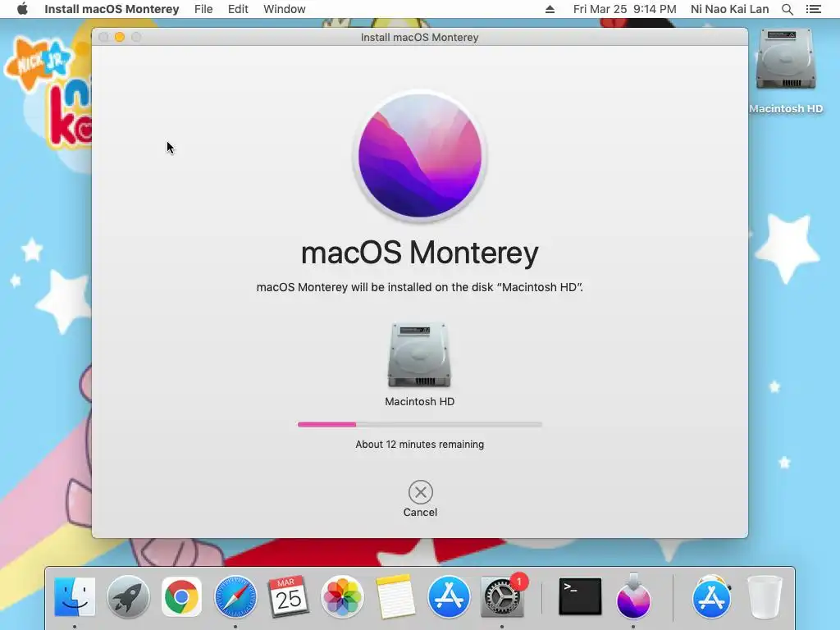
Task: Open the Apple menu
Action: click(22, 9)
